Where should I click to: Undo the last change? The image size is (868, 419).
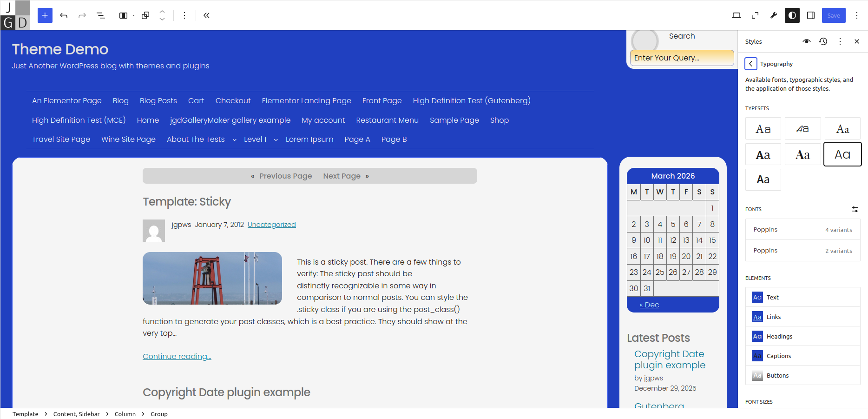[x=64, y=15]
